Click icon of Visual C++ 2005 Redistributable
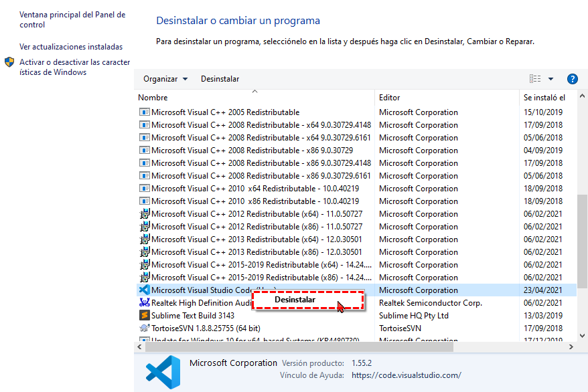This screenshot has width=588, height=392. coord(145,112)
